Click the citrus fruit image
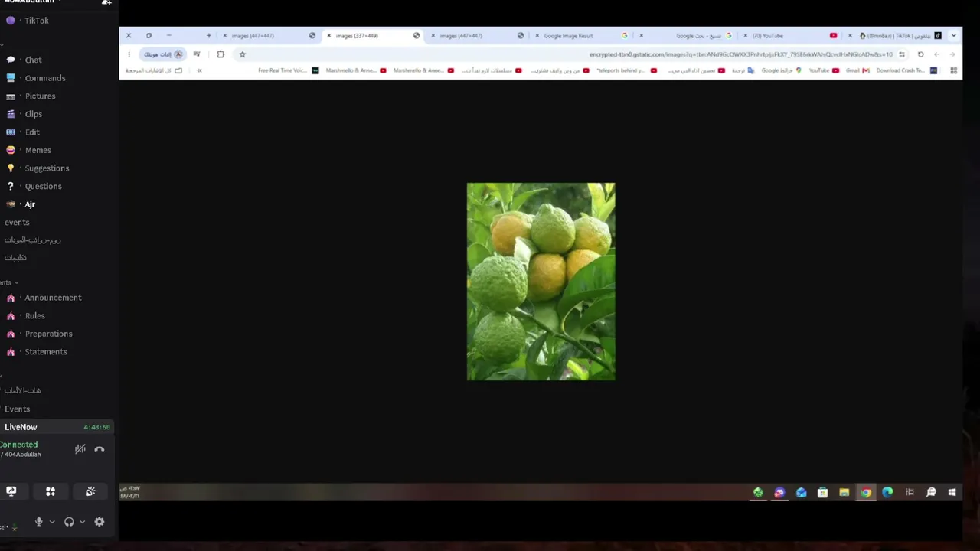Viewport: 980px width, 551px height. tap(541, 281)
